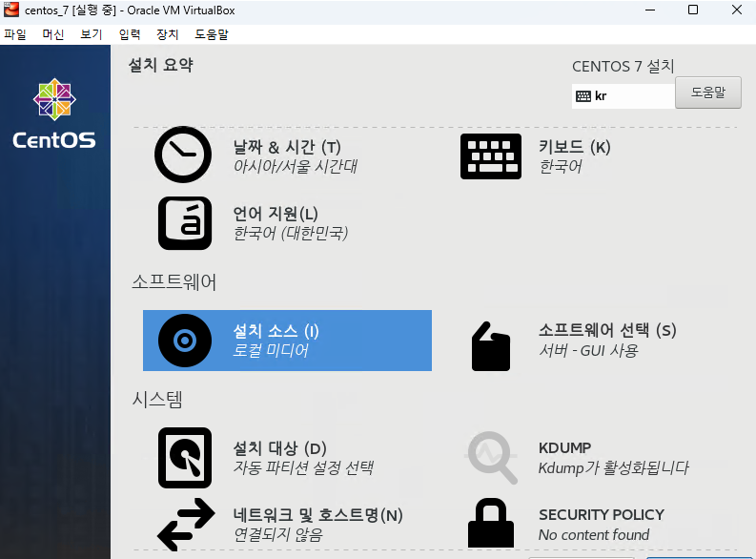The height and width of the screenshot is (559, 756).
Task: Click the 설치 요약 heading
Action: pyautogui.click(x=160, y=65)
